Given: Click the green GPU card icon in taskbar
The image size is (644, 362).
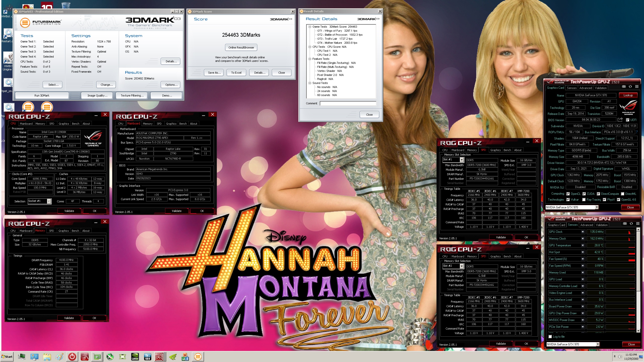Looking at the screenshot, I should click(97, 356).
